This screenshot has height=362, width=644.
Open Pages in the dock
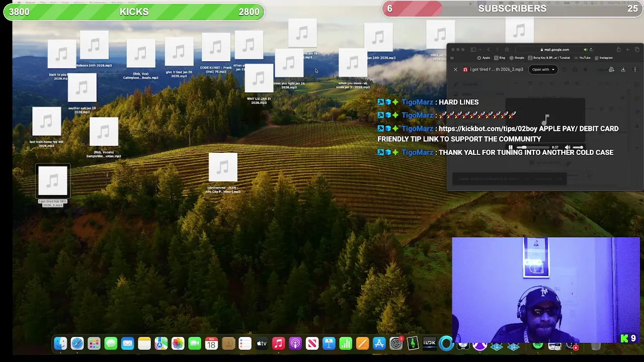362,343
